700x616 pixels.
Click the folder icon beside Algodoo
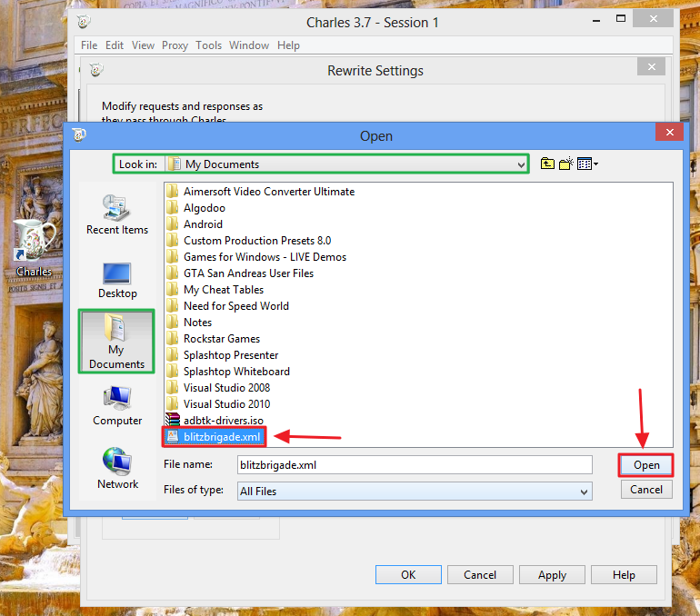(x=173, y=207)
